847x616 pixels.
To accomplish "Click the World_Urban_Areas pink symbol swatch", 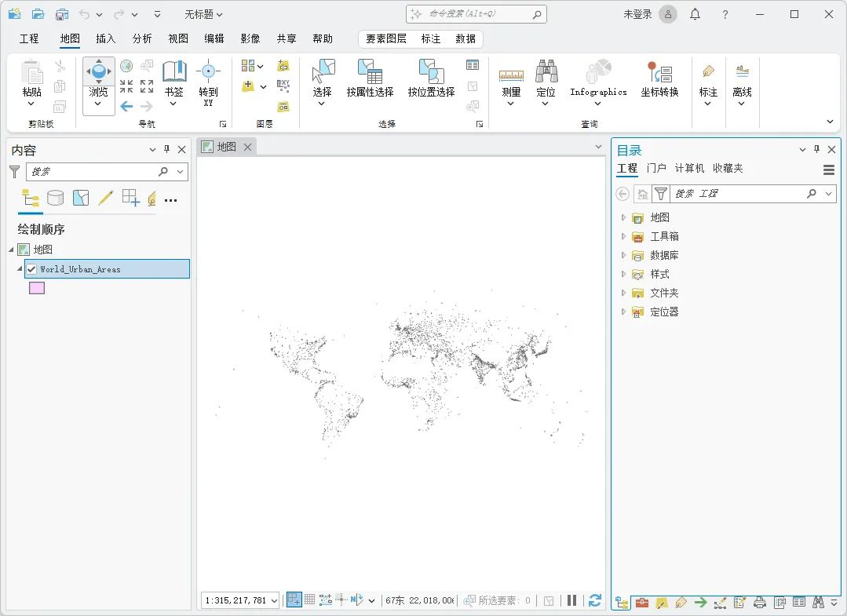I will pyautogui.click(x=37, y=288).
